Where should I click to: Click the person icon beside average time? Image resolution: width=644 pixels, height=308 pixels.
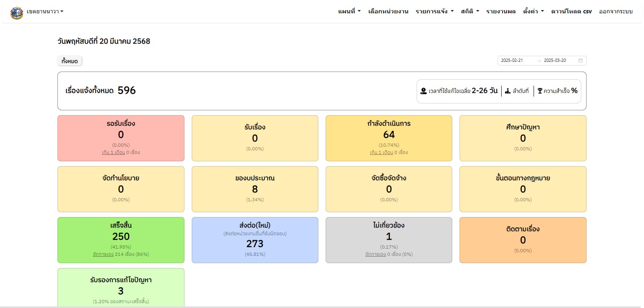coord(424,91)
